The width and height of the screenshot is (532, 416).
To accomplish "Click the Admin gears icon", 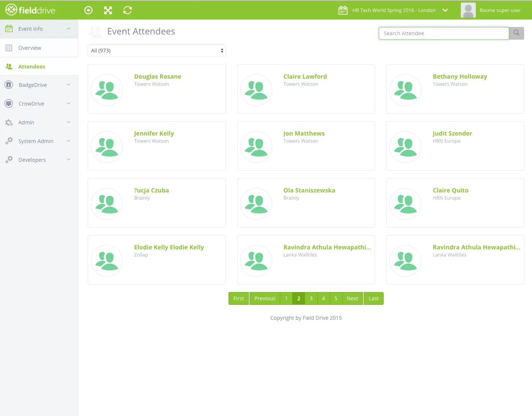I will coord(9,122).
